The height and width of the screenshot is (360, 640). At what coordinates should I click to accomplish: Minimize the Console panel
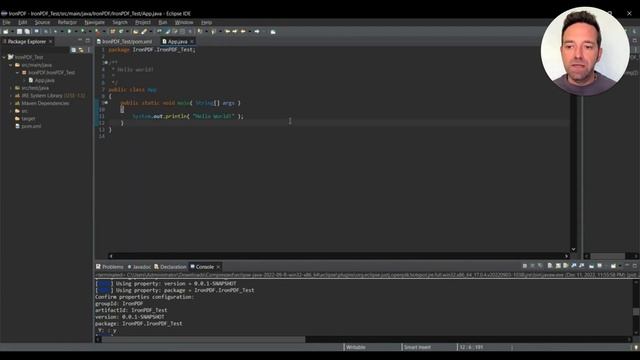pos(627,265)
